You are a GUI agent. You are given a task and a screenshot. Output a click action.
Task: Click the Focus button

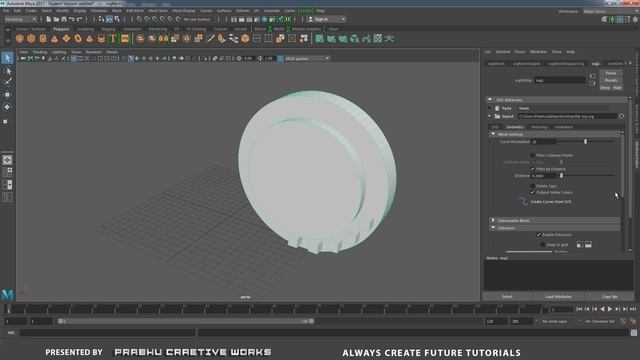(611, 73)
